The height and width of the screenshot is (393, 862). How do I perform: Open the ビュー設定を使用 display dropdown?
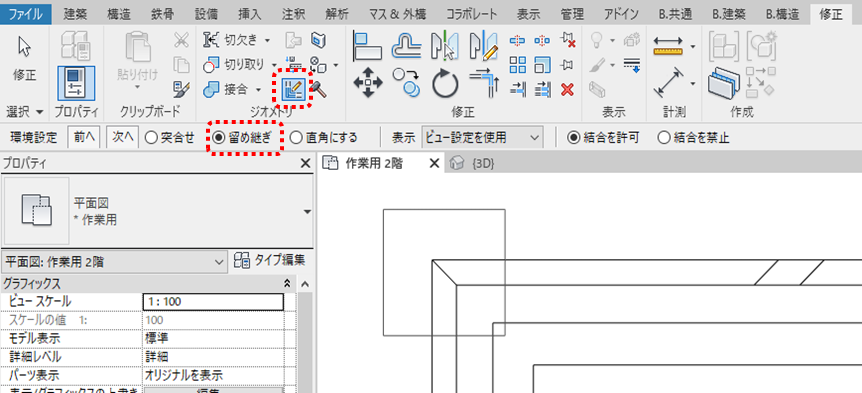pos(483,137)
